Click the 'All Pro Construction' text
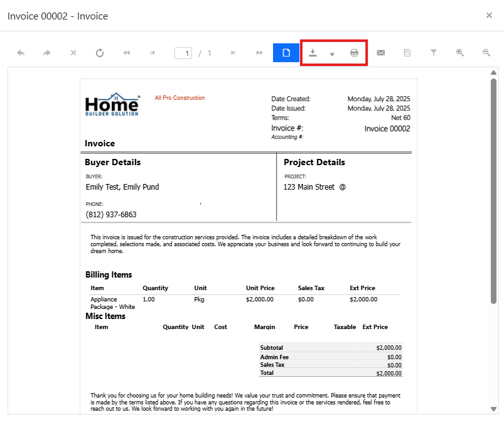This screenshot has width=504, height=422. pos(180,98)
